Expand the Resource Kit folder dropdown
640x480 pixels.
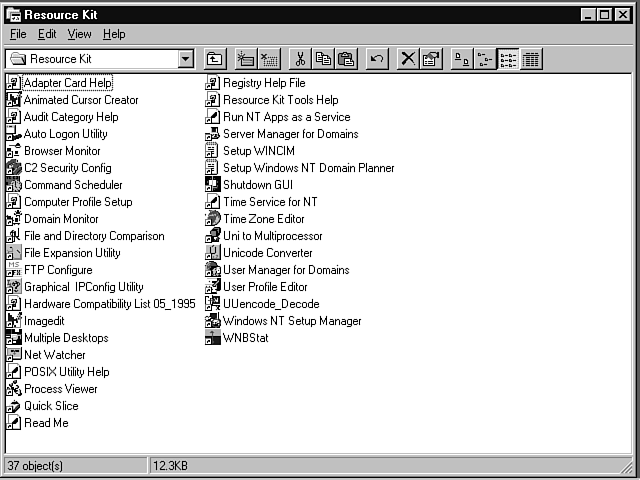[186, 59]
